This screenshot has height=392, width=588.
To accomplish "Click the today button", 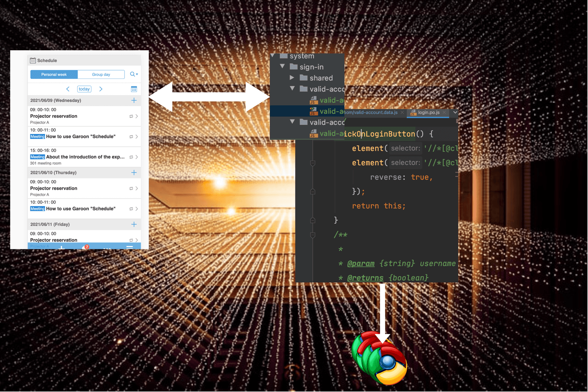I will coord(84,89).
